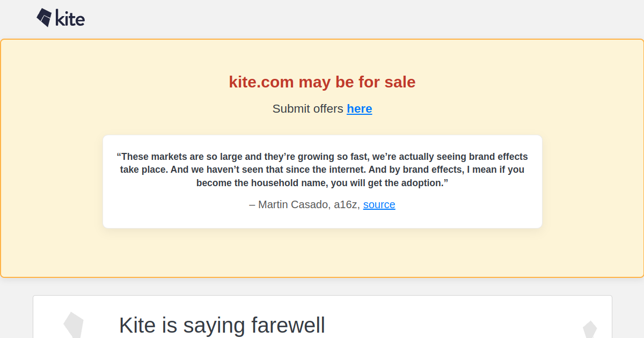This screenshot has width=644, height=338.
Task: Click the first line of the quote text
Action: point(322,157)
